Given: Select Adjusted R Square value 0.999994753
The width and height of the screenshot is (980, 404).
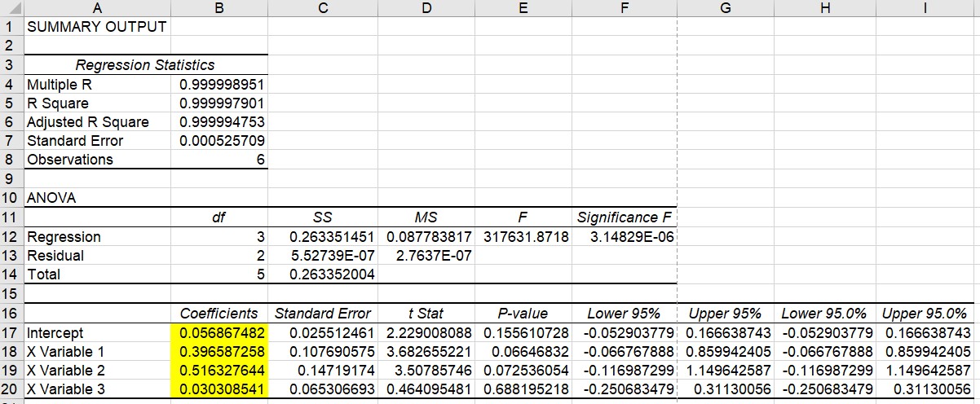Looking at the screenshot, I should pyautogui.click(x=219, y=121).
